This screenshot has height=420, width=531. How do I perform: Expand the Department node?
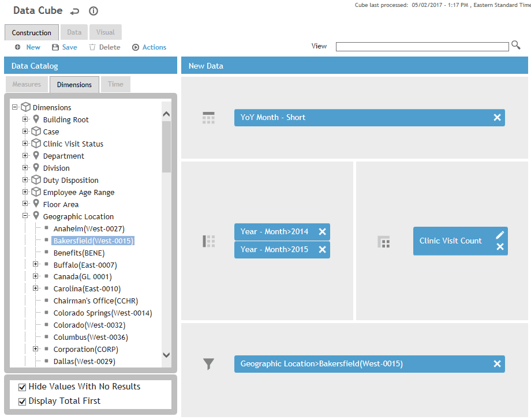pyautogui.click(x=25, y=156)
